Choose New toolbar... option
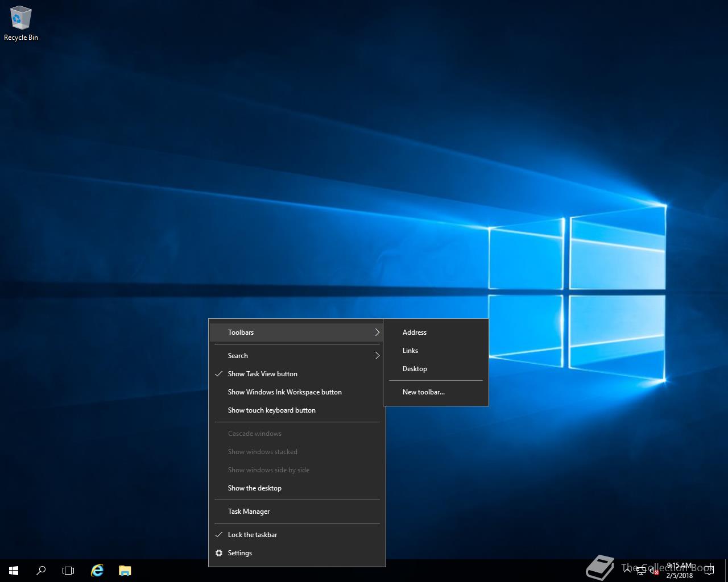 [436, 392]
